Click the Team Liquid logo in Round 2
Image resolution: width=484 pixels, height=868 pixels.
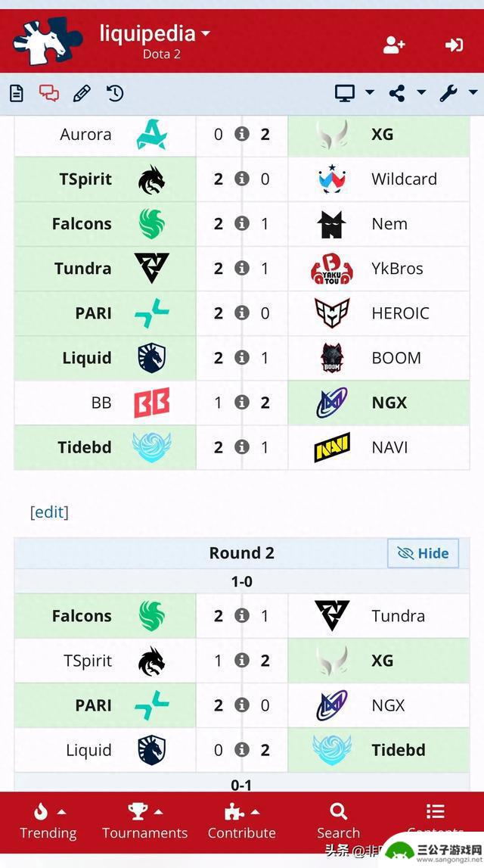(151, 750)
